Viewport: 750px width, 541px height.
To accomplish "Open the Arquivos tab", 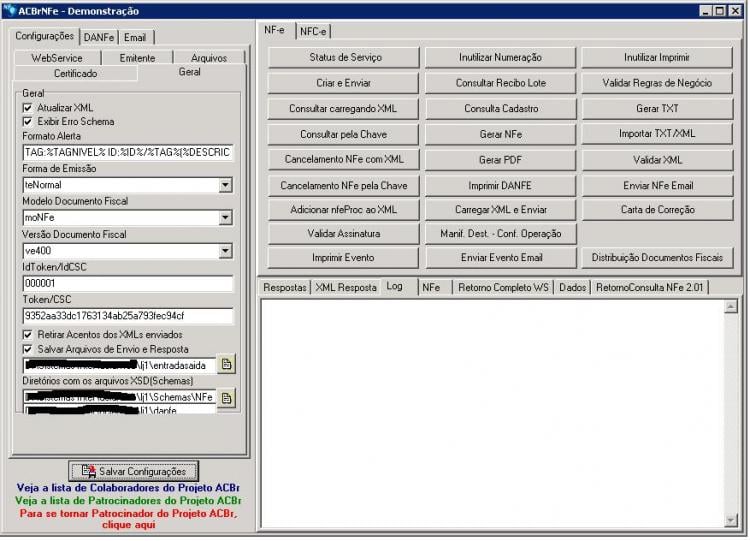I will (x=209, y=58).
